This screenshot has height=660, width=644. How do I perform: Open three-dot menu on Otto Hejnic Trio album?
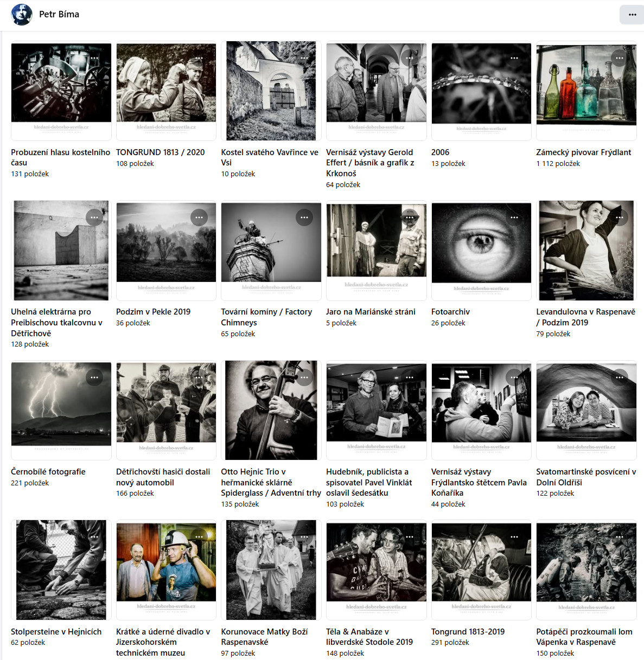(x=304, y=377)
